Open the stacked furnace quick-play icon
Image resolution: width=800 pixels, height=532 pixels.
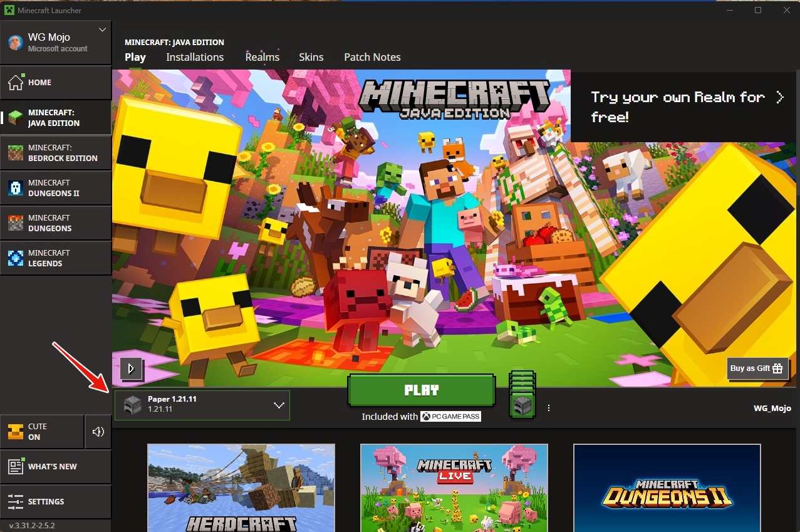[x=522, y=395]
